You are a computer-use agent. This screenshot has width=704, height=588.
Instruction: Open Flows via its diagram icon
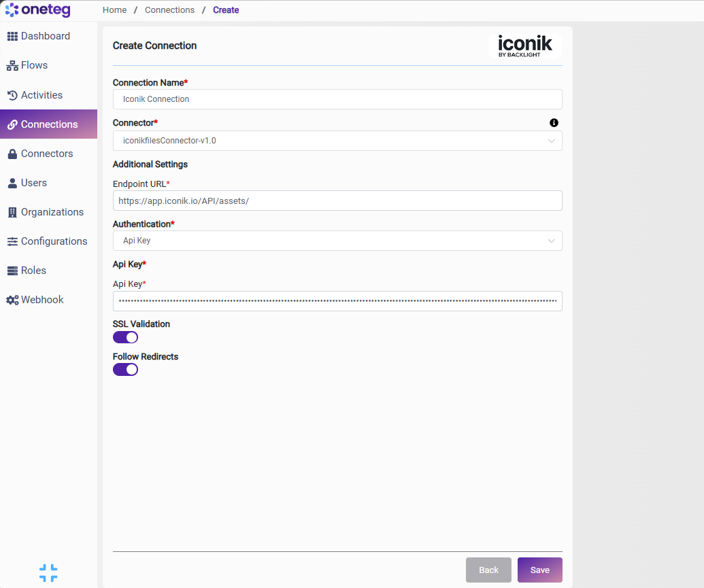12,66
